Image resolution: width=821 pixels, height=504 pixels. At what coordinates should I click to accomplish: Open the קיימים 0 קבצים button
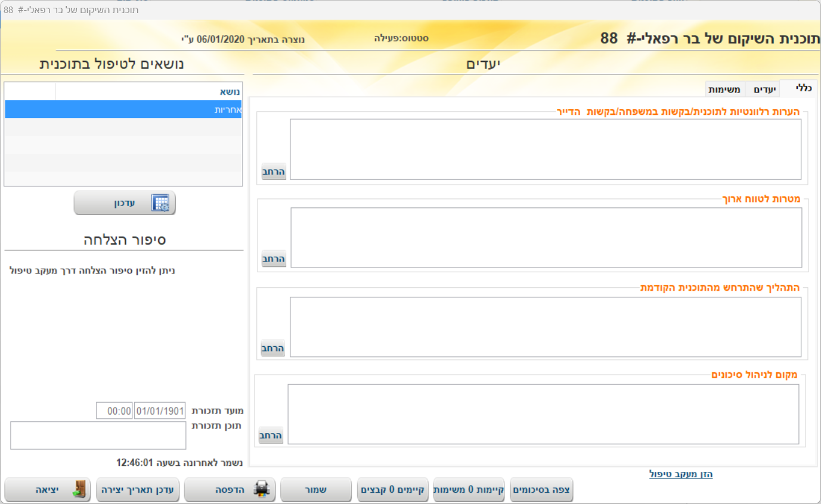tap(392, 490)
